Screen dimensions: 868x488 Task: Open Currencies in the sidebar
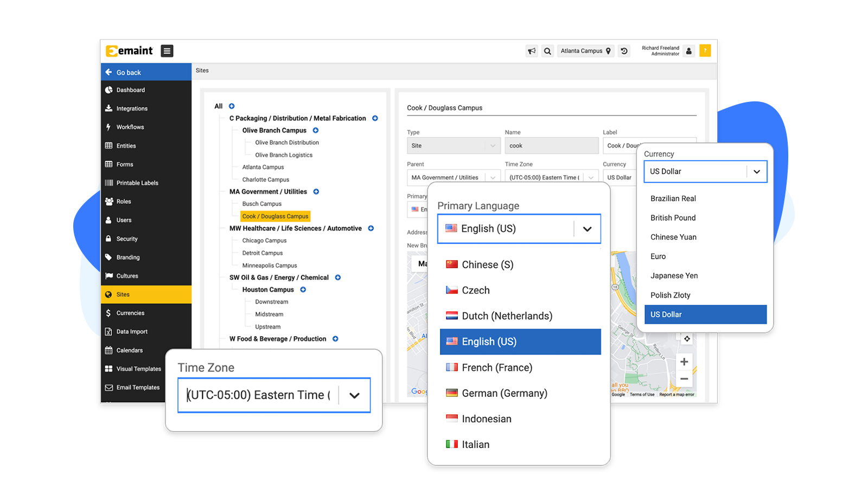pyautogui.click(x=130, y=313)
